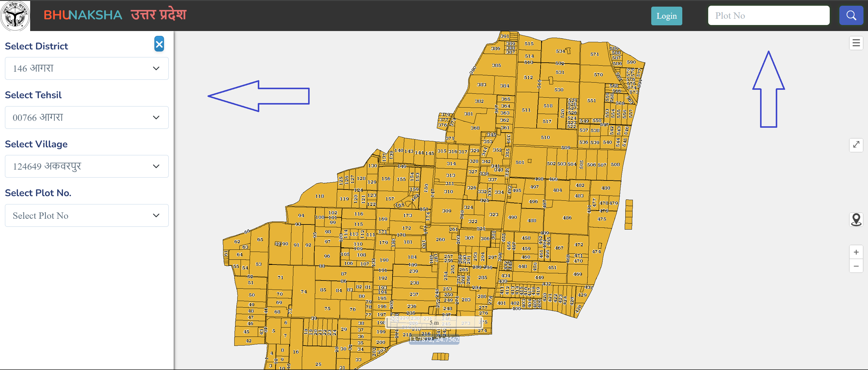Open the Select Plot No dropdown

pos(87,215)
